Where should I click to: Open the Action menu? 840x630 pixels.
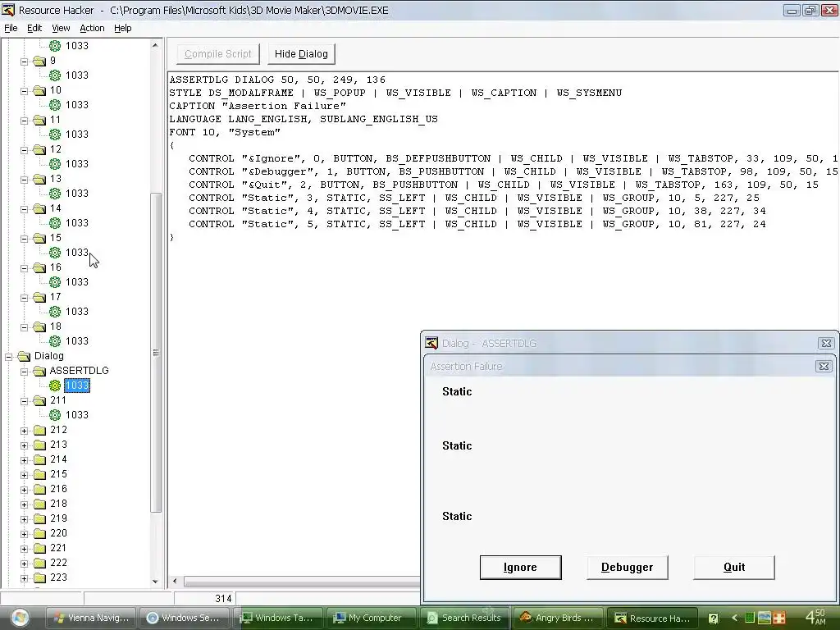(x=92, y=28)
